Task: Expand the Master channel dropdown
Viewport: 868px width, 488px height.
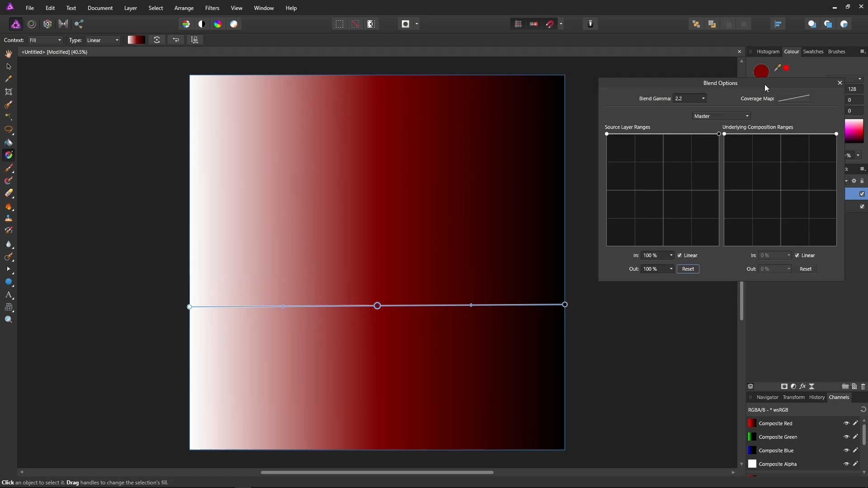Action: [x=721, y=116]
